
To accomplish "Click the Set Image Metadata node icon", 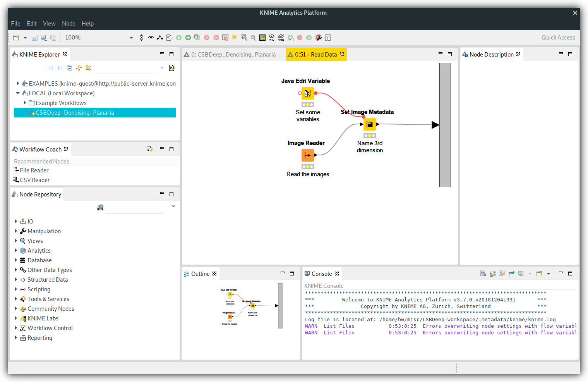I will coord(370,124).
